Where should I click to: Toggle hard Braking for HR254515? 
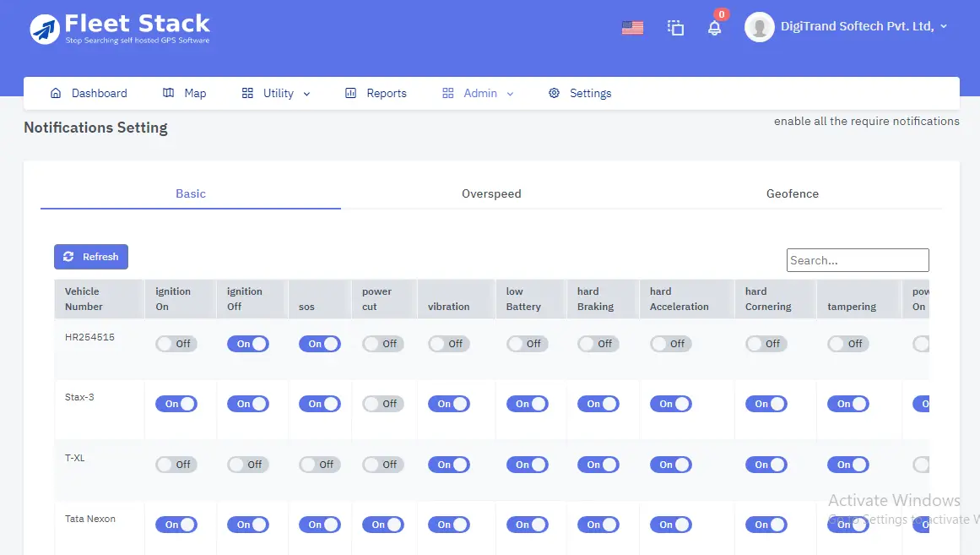(x=598, y=344)
